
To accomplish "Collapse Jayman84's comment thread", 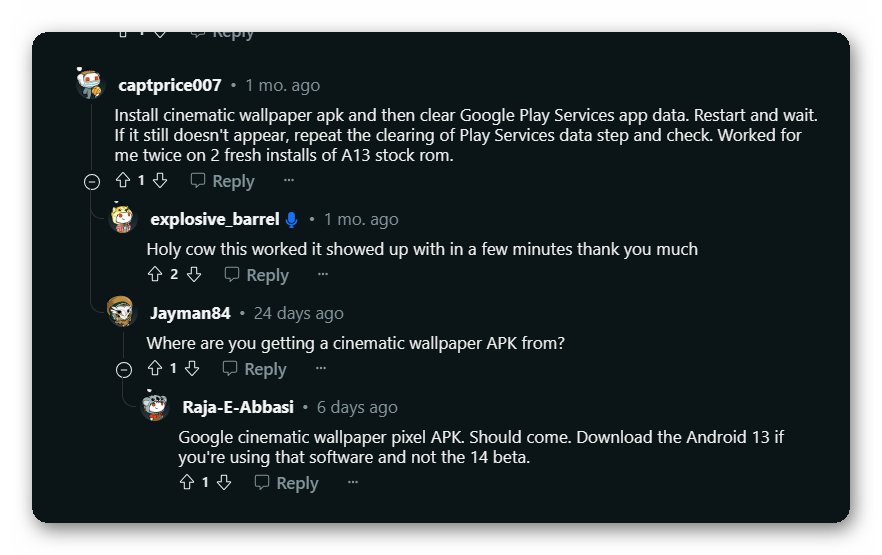I will coord(124,370).
